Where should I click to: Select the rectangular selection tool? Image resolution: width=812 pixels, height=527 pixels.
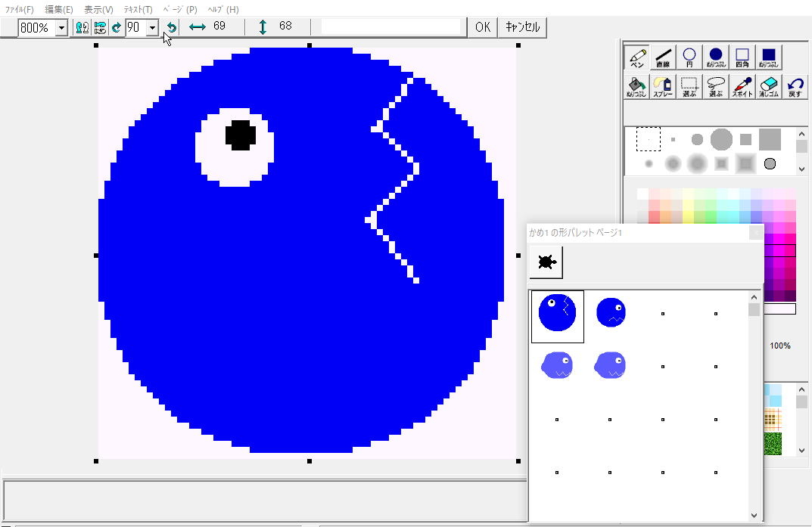[x=689, y=86]
